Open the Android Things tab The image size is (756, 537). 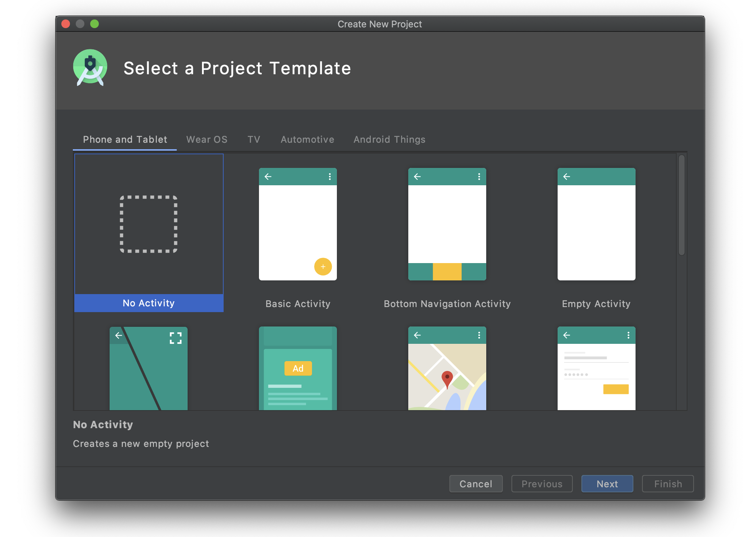[389, 139]
